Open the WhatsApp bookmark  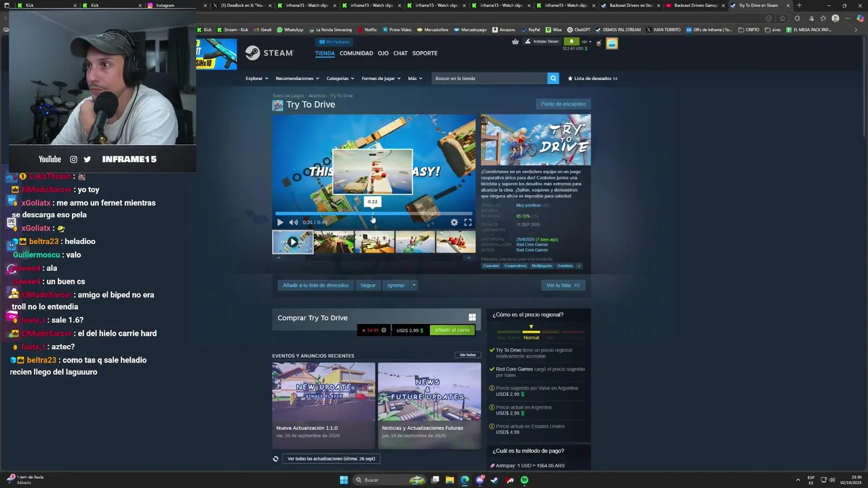click(290, 30)
